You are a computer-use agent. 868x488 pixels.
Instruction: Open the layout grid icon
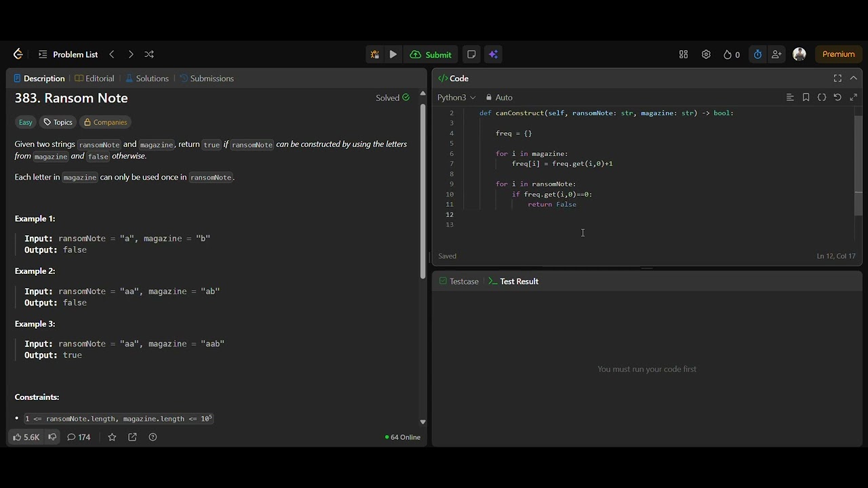point(684,54)
